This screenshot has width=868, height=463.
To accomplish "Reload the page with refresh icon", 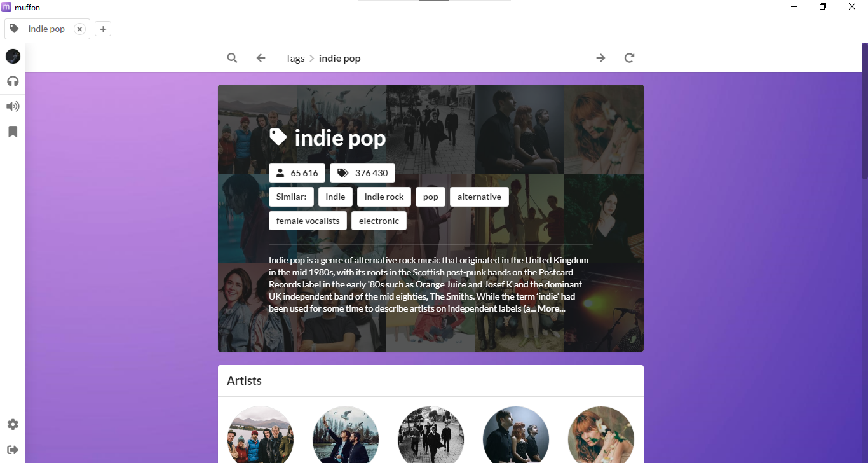I will tap(629, 58).
